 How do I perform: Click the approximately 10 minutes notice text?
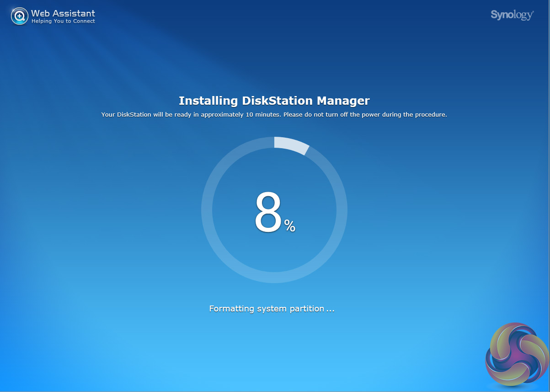point(274,114)
